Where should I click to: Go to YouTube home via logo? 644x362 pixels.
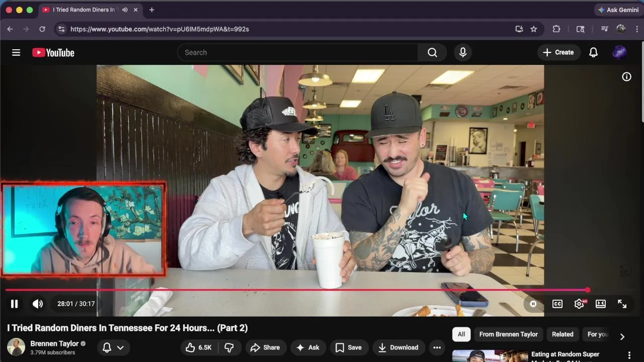tap(53, 53)
